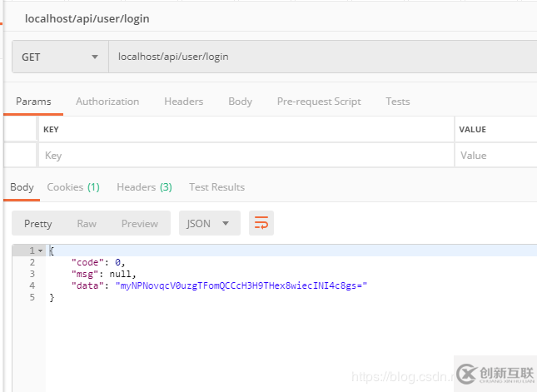Open the request Headers tab
The image size is (537, 392).
point(183,102)
